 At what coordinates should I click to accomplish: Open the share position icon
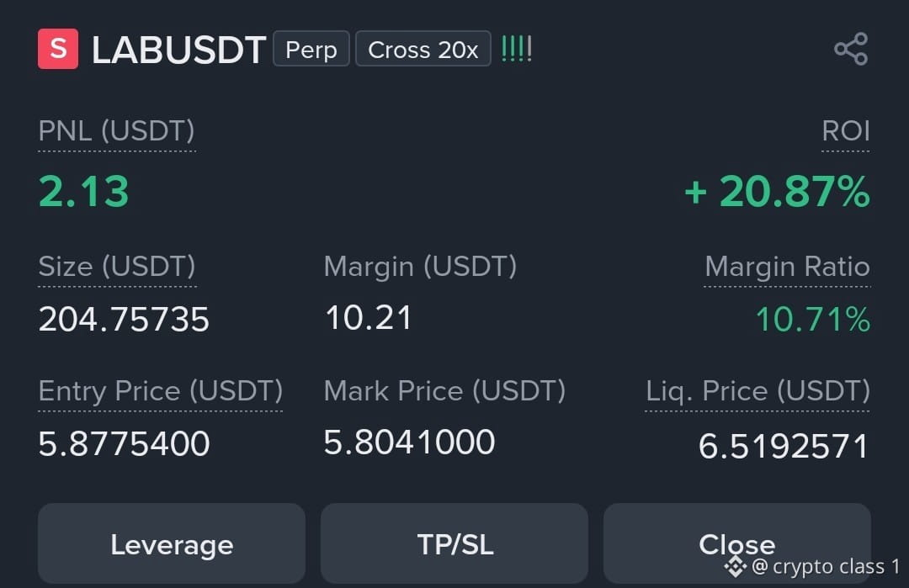click(851, 49)
